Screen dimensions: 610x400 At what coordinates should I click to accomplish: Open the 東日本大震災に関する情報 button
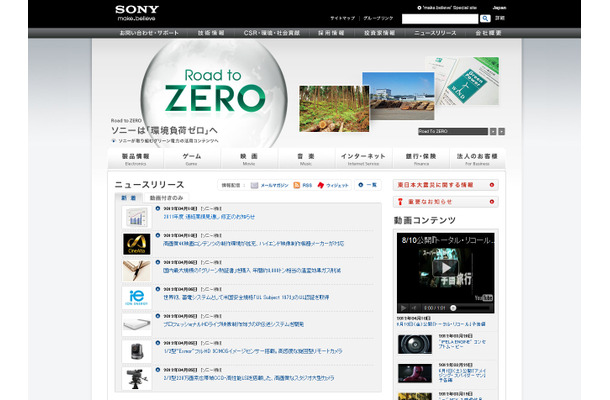(445, 185)
